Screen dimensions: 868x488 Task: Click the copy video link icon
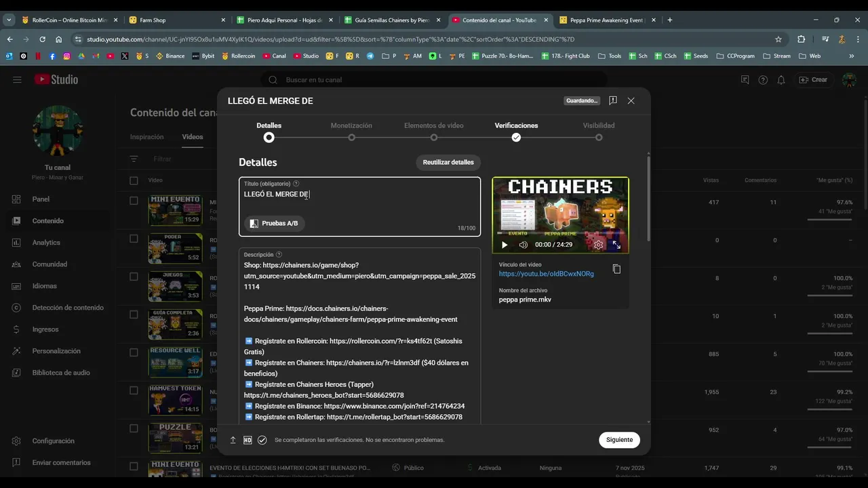tap(616, 269)
